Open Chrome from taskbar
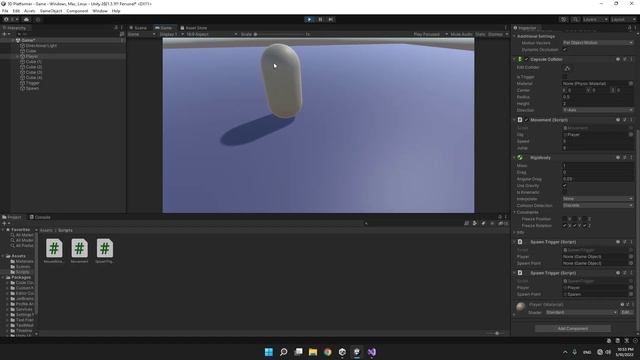The image size is (640, 360). [328, 352]
